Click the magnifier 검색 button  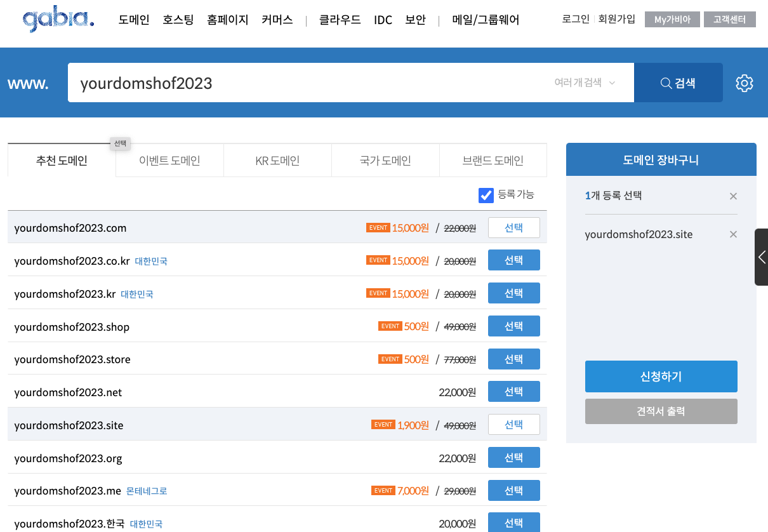679,83
